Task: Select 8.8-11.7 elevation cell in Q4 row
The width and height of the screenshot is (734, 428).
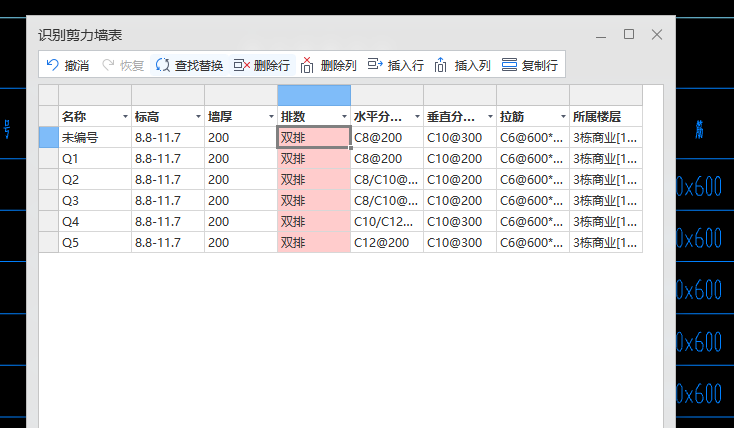Action: point(168,221)
